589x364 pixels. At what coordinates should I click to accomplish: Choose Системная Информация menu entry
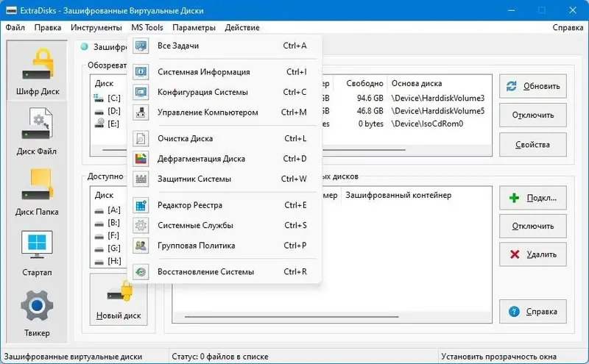pos(225,71)
